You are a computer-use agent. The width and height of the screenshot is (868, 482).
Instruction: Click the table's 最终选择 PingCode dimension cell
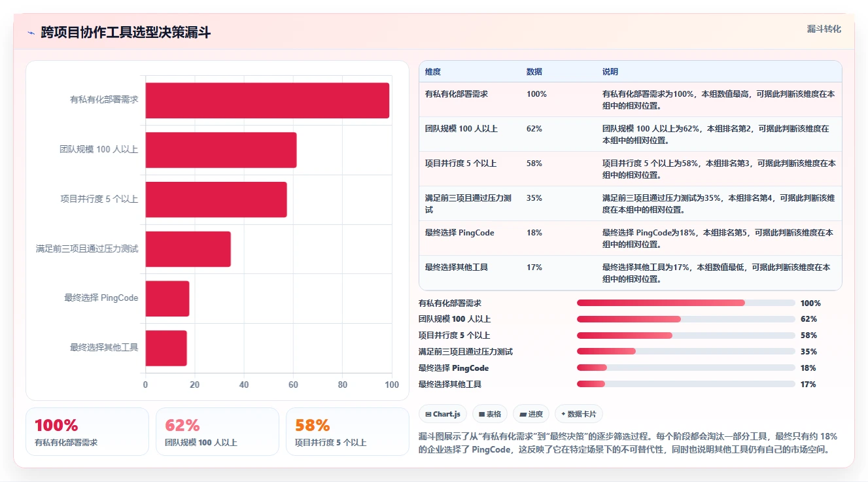pyautogui.click(x=460, y=233)
